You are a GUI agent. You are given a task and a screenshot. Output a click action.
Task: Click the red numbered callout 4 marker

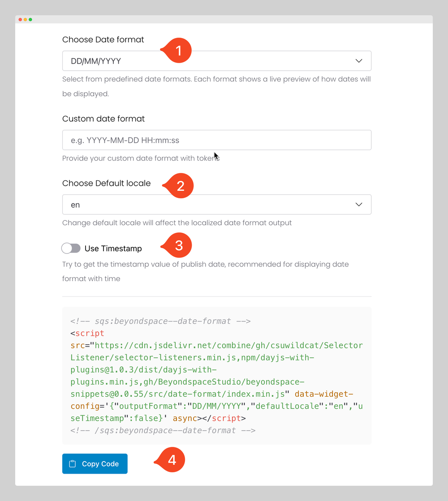(172, 459)
